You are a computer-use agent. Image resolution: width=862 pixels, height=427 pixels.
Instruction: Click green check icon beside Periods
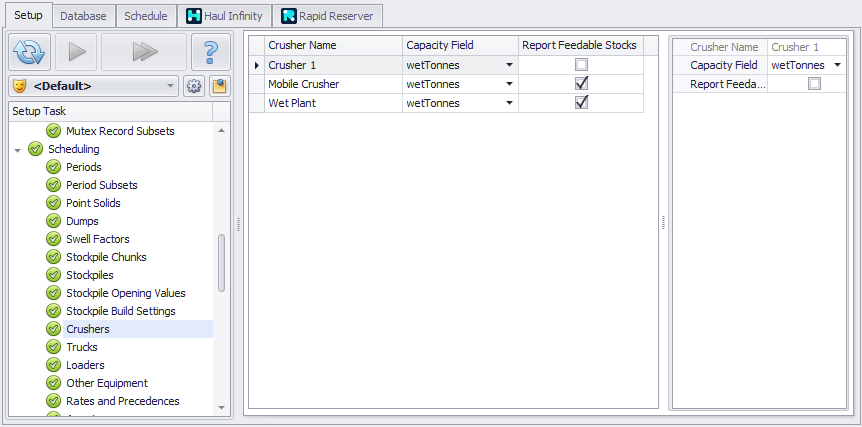(x=53, y=167)
